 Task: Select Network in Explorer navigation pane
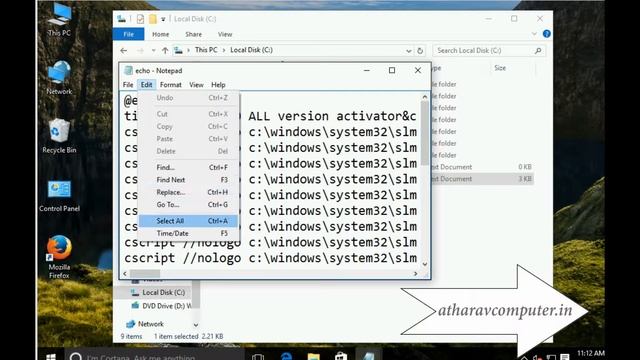click(145, 324)
